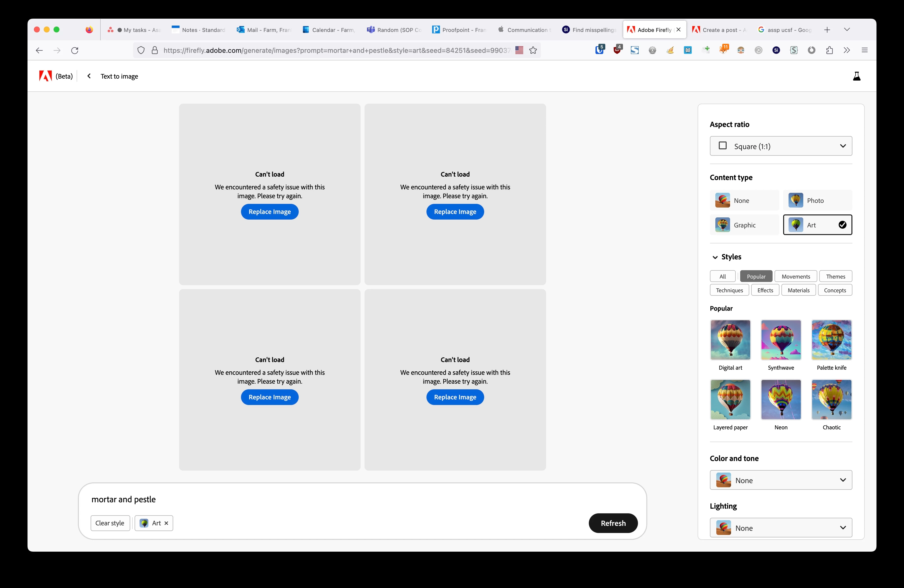Bookmark page with star icon
The height and width of the screenshot is (588, 904).
pyautogui.click(x=533, y=50)
